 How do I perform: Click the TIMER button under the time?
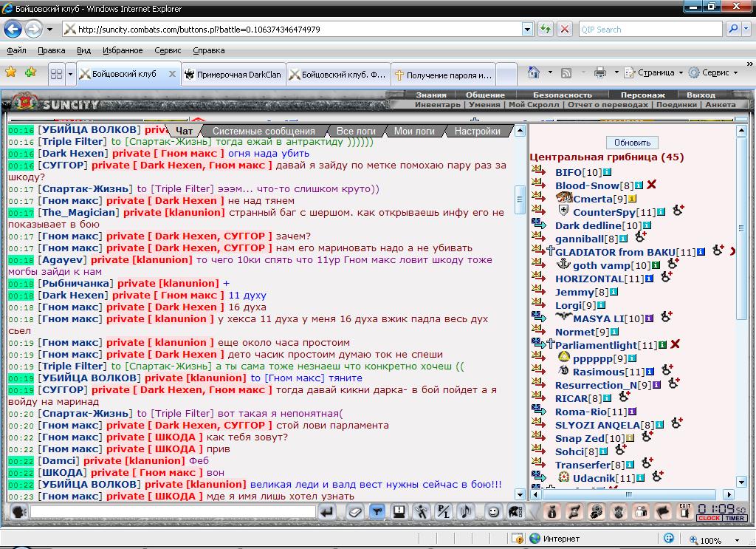(x=735, y=518)
